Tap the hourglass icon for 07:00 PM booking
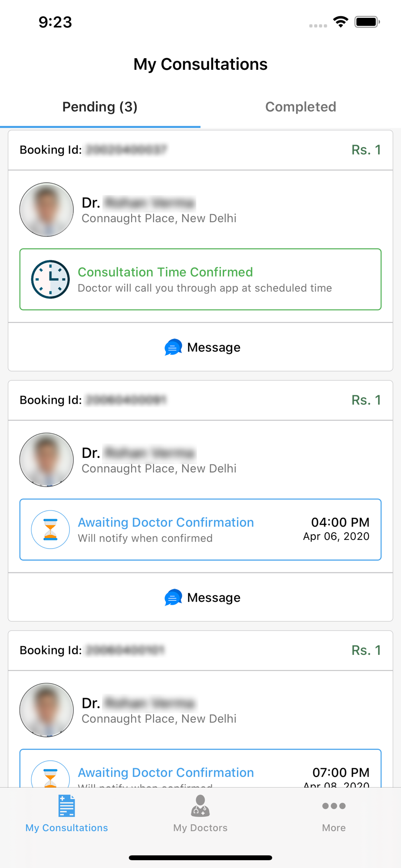Viewport: 401px width, 868px height. pos(50,774)
